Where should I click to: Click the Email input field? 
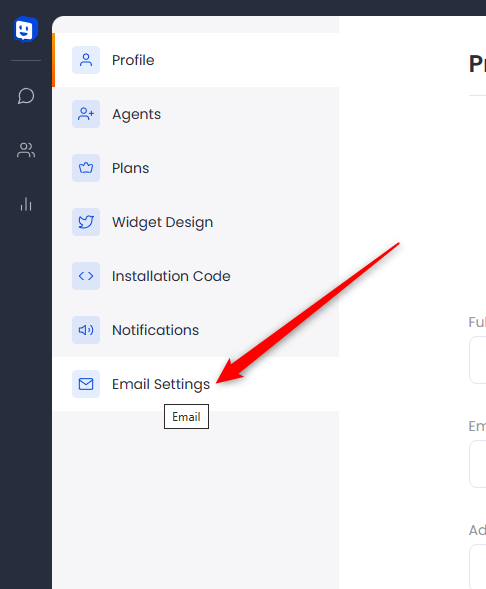click(x=477, y=464)
